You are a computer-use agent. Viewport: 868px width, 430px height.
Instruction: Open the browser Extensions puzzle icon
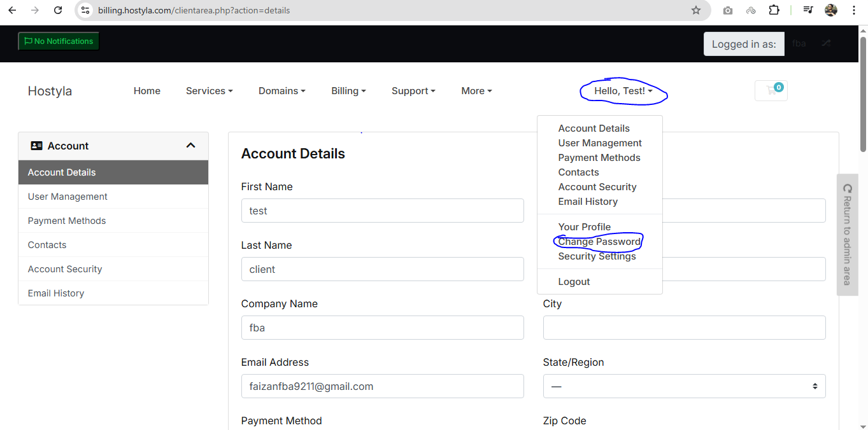pos(774,10)
